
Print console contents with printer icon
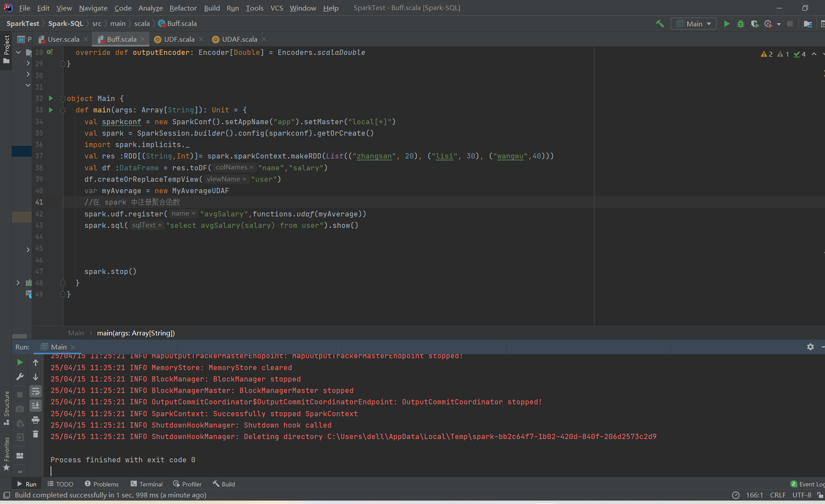tap(36, 420)
